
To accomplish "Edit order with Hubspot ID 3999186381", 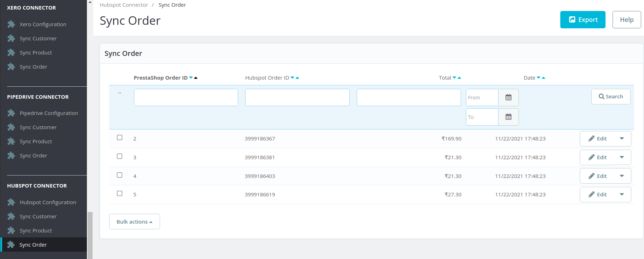I will tap(597, 157).
